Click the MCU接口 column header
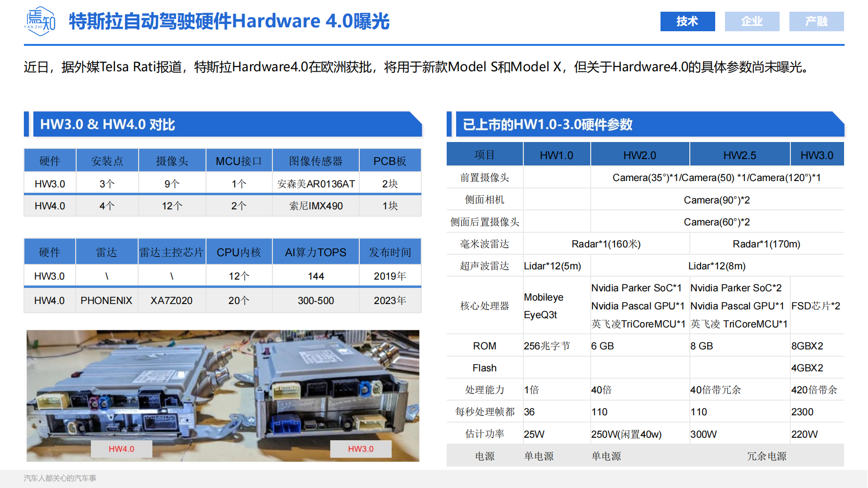 tap(239, 161)
